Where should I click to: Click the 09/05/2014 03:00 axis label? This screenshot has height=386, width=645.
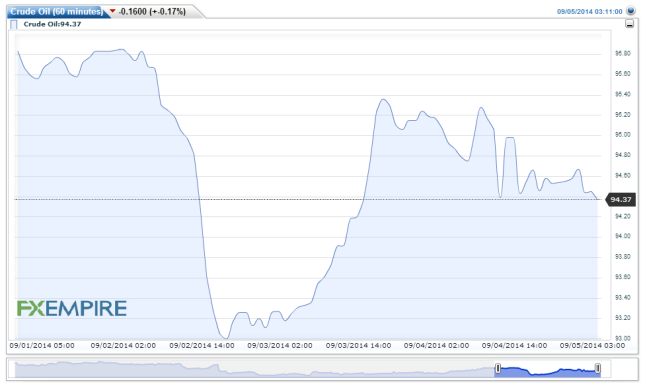point(592,346)
